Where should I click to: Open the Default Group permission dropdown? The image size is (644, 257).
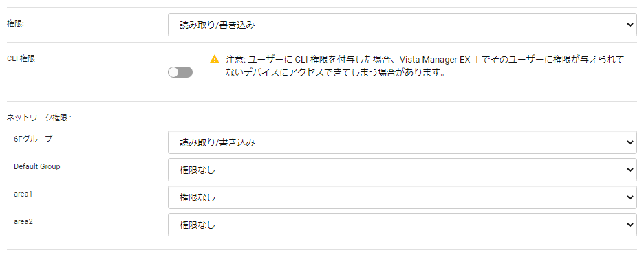pyautogui.click(x=402, y=170)
